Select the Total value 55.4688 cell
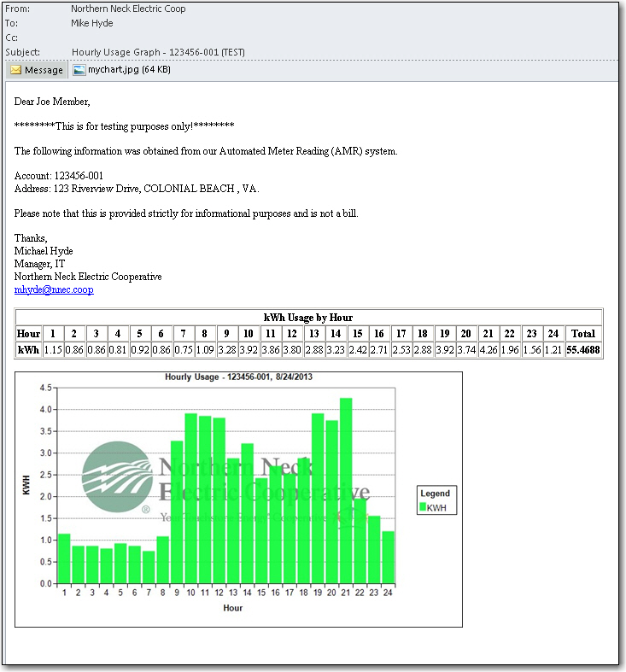 (x=582, y=350)
